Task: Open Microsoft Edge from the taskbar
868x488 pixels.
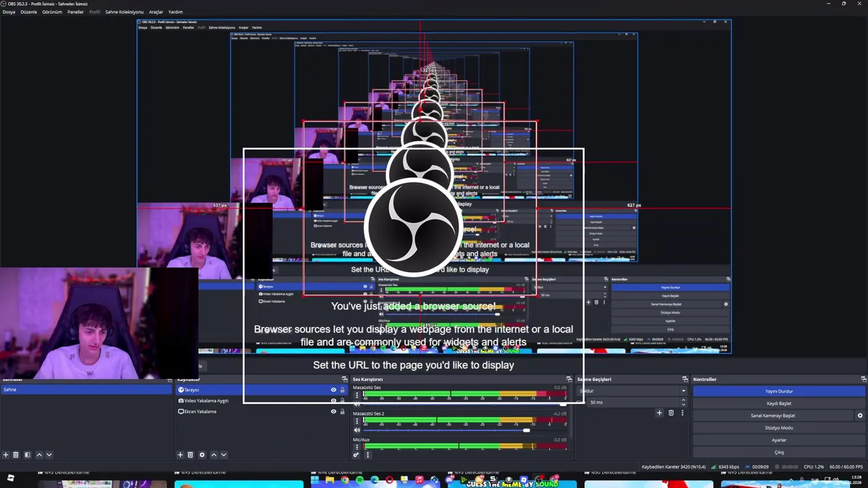Action: (x=374, y=481)
